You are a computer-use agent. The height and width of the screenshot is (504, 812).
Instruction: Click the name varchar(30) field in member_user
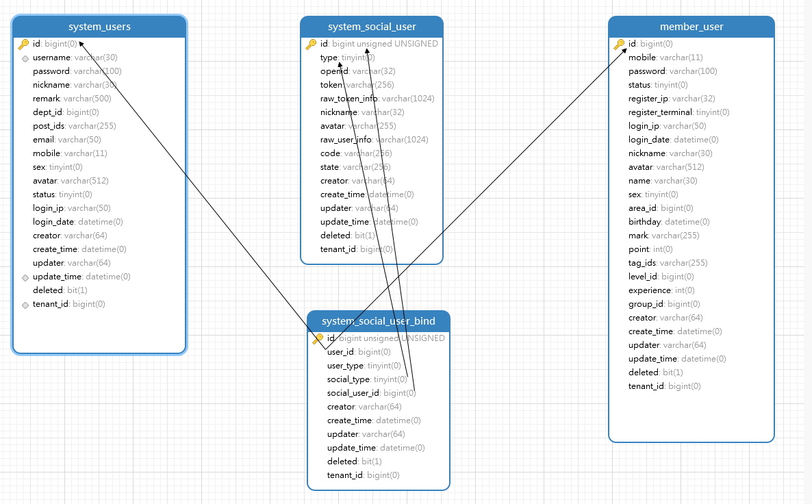pos(663,181)
